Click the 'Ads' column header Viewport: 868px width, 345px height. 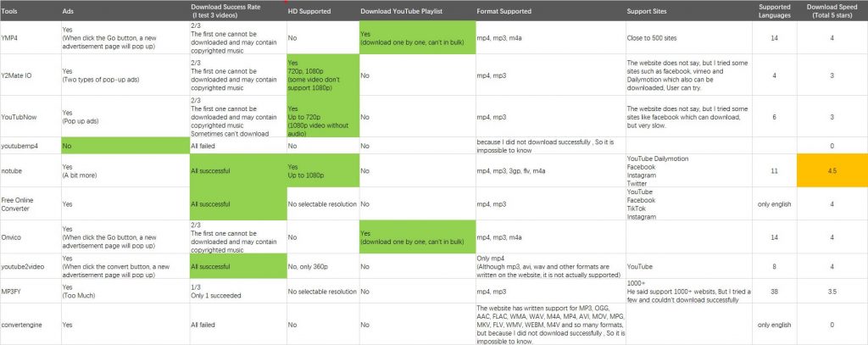[125, 11]
